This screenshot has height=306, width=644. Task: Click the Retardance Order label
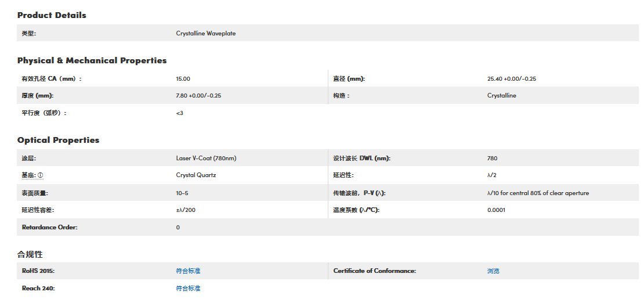pos(49,228)
